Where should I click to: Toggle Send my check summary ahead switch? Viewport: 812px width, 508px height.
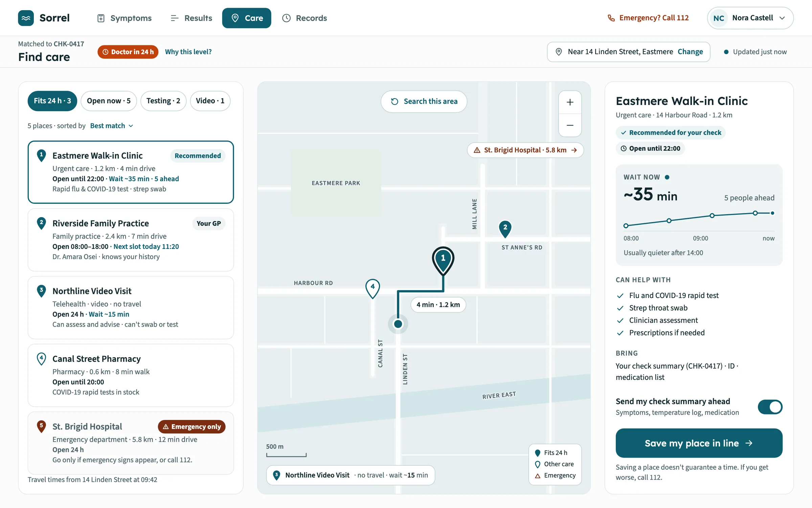point(770,407)
